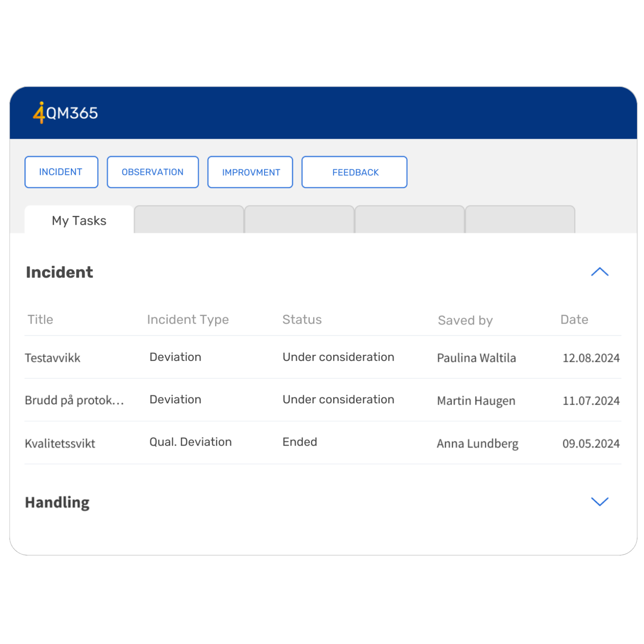644x644 pixels.
Task: Click the OBSERVATION button
Action: [x=153, y=171]
